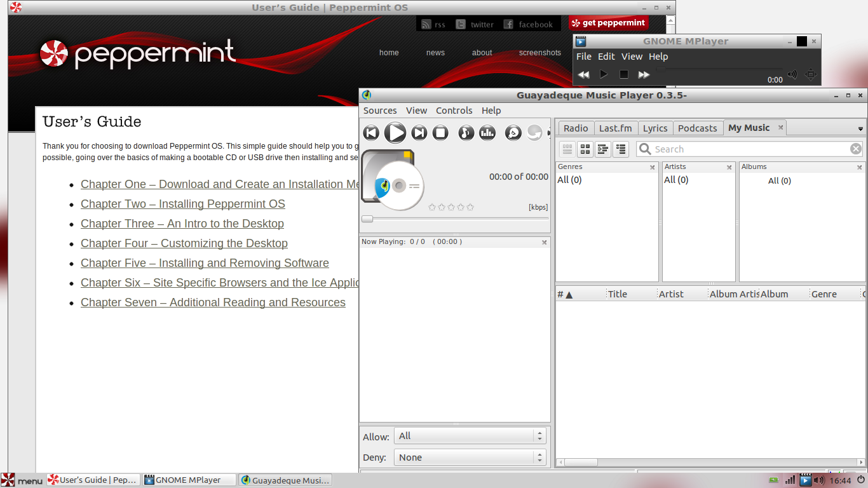
Task: Click the grayed list view icon in My Music
Action: click(567, 149)
